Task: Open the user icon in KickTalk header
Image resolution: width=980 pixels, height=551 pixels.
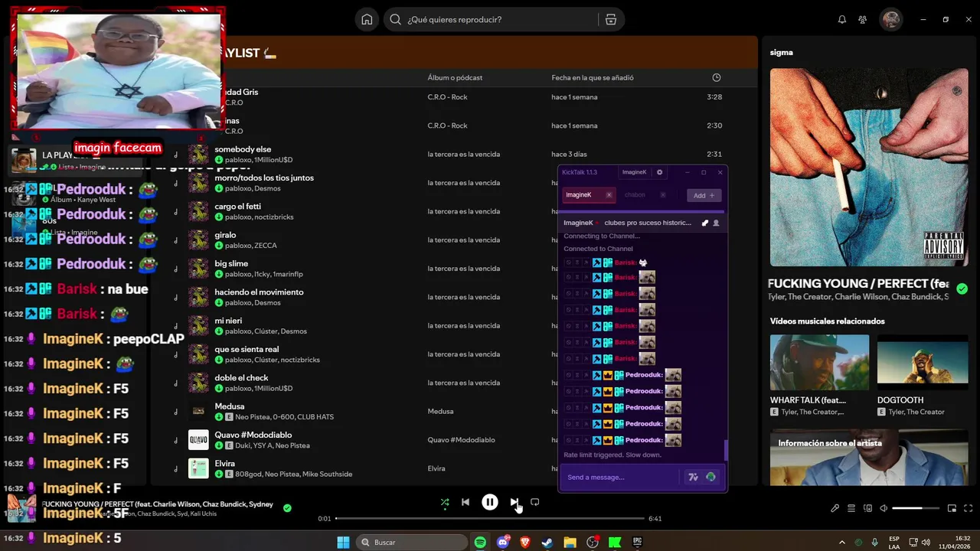Action: [x=716, y=223]
